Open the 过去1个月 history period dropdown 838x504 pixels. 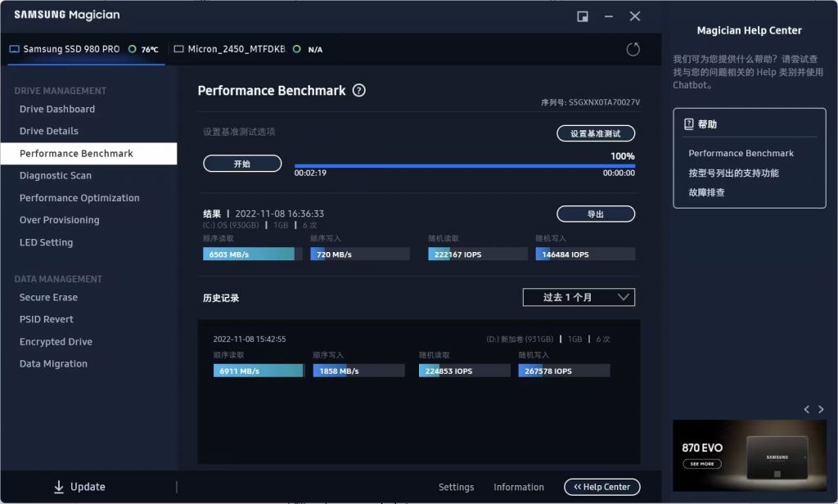[579, 297]
